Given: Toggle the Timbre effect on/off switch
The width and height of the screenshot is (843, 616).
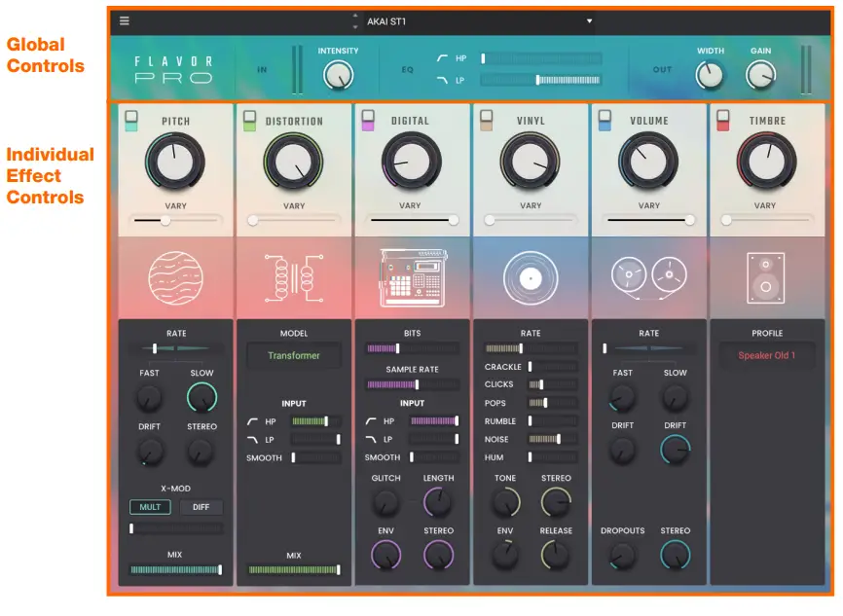Looking at the screenshot, I should pyautogui.click(x=722, y=121).
